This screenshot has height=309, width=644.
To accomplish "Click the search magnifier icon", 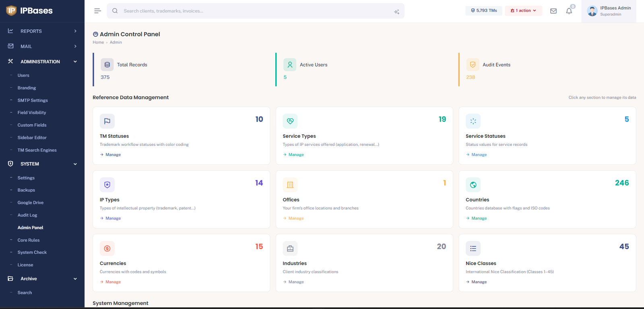I will pyautogui.click(x=115, y=11).
